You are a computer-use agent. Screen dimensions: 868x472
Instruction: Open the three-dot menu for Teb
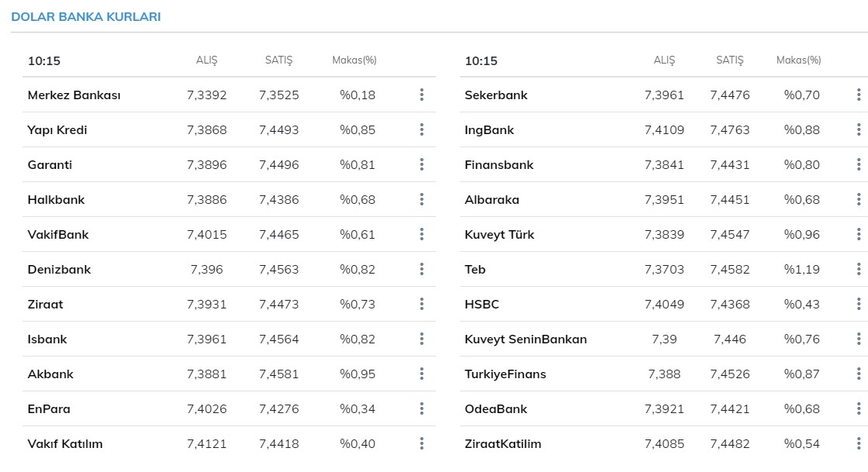click(859, 269)
